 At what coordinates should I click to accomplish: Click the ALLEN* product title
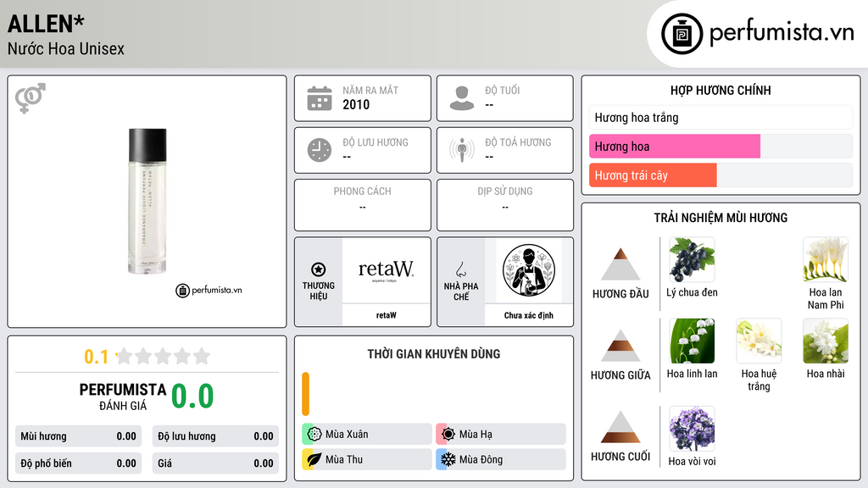pyautogui.click(x=46, y=24)
